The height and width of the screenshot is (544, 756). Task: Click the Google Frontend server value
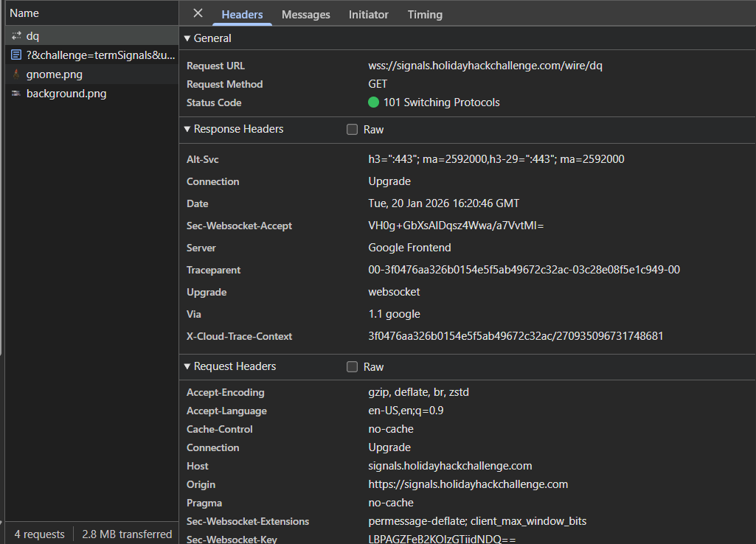409,248
